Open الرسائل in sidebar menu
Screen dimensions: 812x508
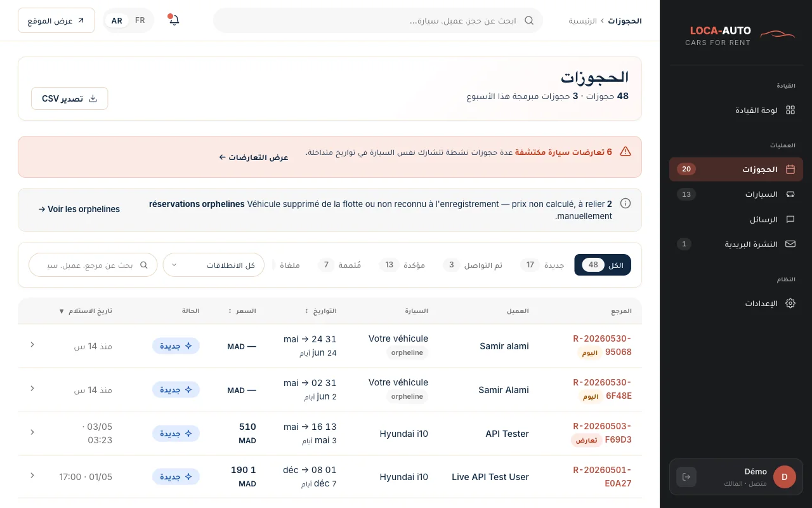[736, 219]
